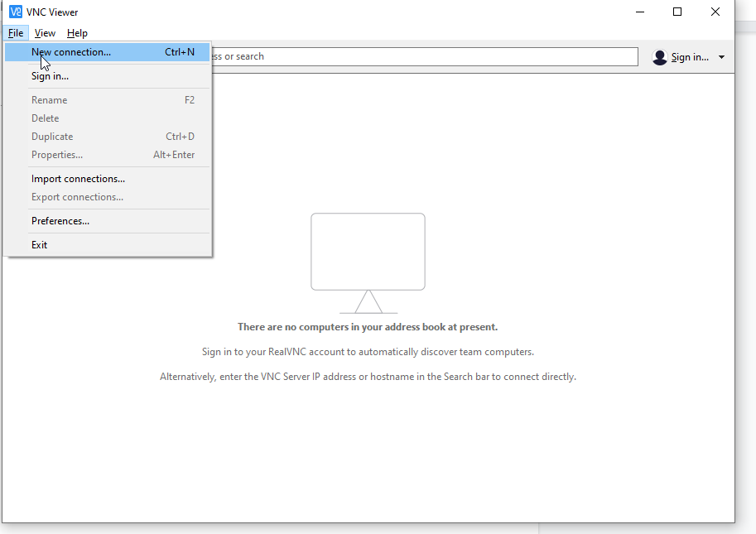Click the Delete menu entry
Viewport: 756px width, 534px height.
tap(107, 118)
